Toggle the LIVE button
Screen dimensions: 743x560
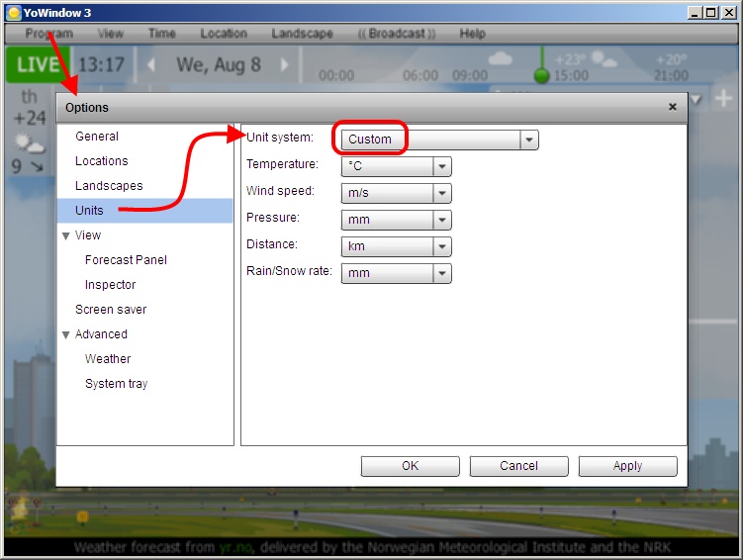[x=38, y=64]
